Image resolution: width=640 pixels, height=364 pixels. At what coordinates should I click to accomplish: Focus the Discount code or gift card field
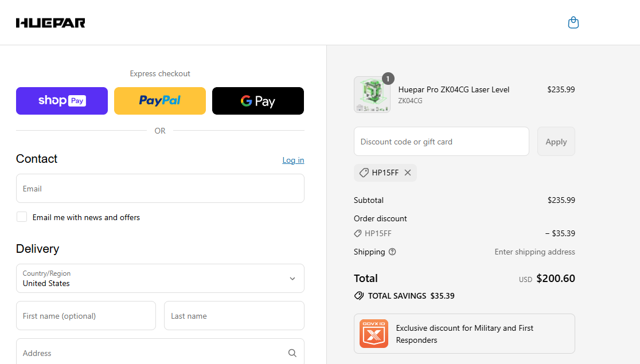441,142
